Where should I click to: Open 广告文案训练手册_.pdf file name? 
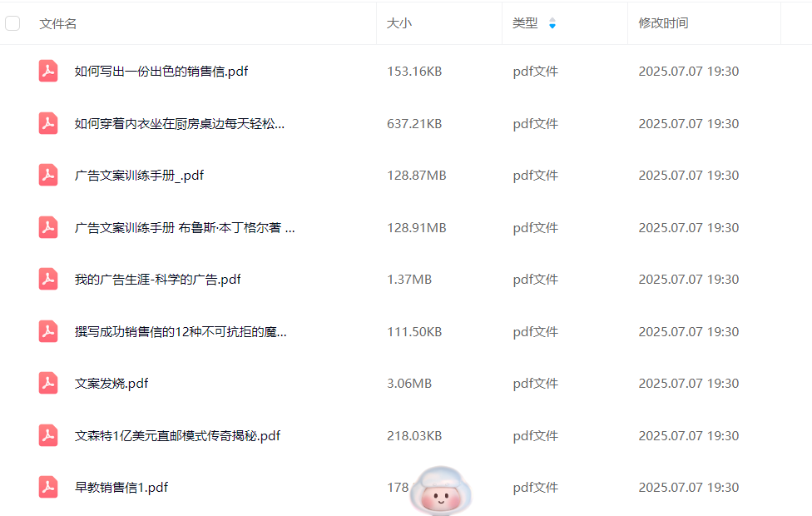point(139,176)
